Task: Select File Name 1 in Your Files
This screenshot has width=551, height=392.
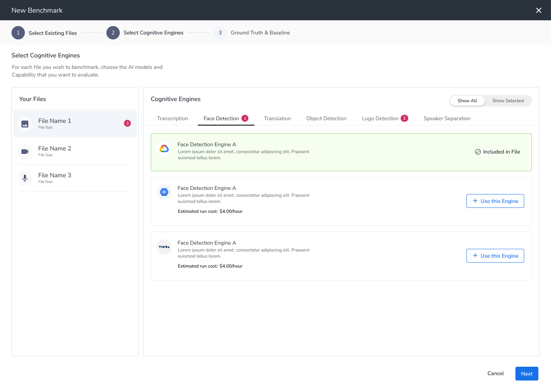Action: (x=75, y=124)
